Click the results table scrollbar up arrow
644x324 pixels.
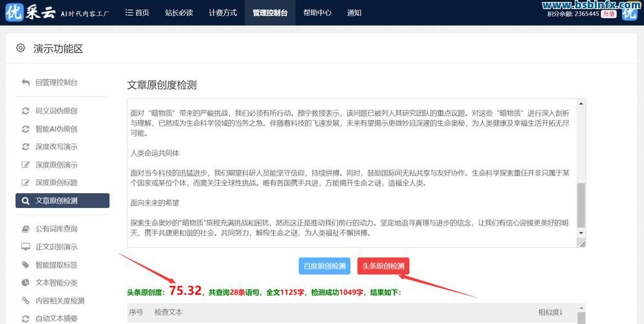pos(581,308)
